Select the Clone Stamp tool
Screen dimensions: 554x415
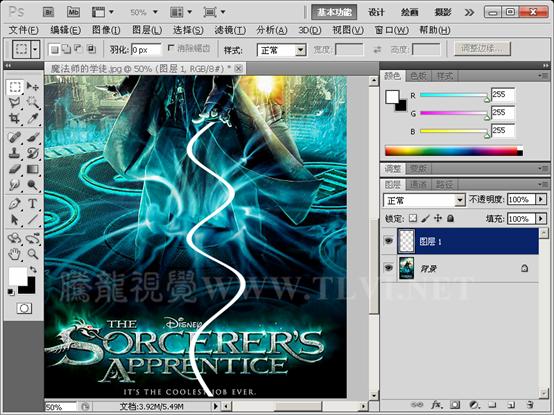pyautogui.click(x=14, y=153)
